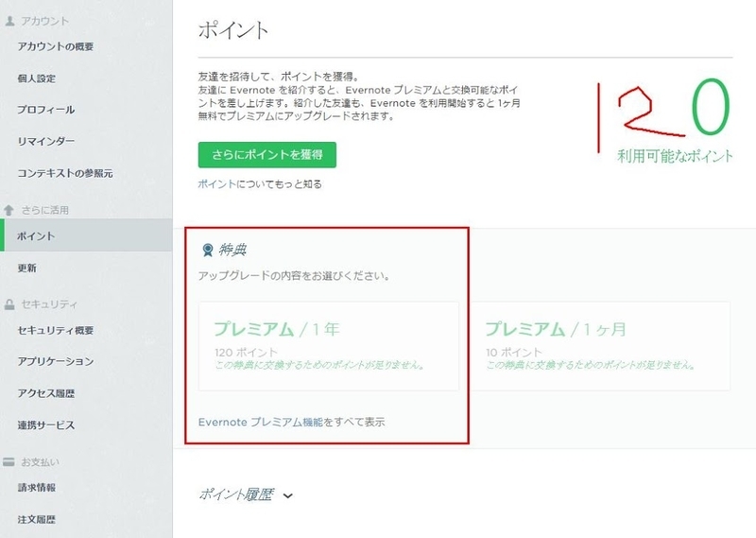Click the さらに活用 section header text
Viewport: 756px width, 538px height.
(44, 210)
